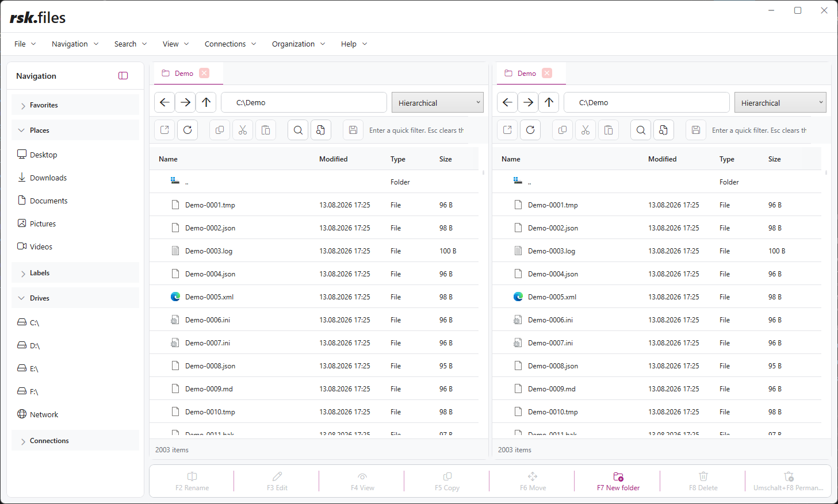
Task: Click F7 New folder button
Action: point(618,482)
